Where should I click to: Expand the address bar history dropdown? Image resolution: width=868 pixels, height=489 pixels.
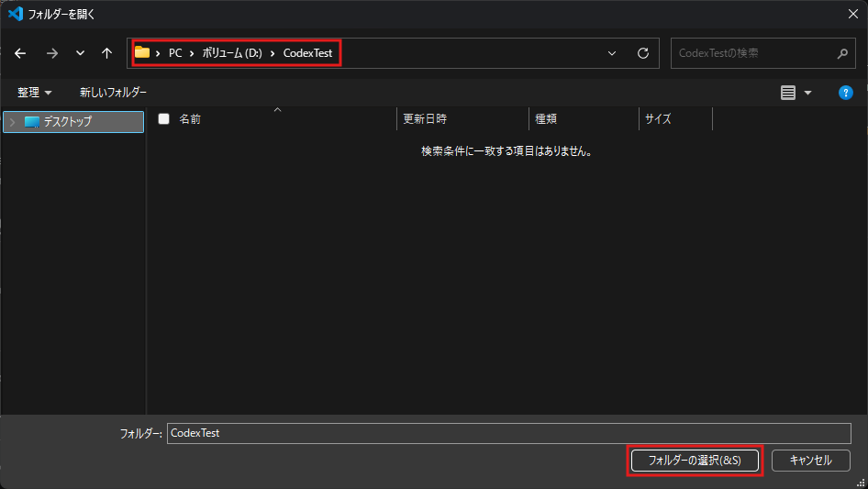612,53
